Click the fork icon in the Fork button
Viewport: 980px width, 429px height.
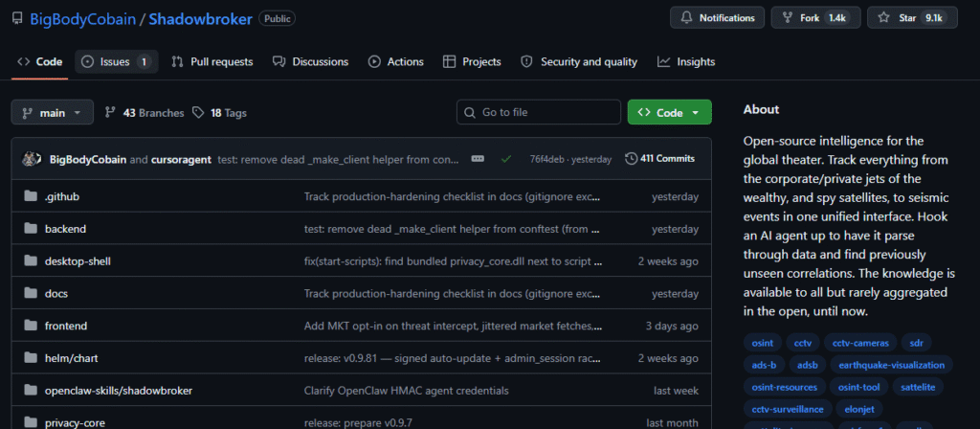click(787, 18)
